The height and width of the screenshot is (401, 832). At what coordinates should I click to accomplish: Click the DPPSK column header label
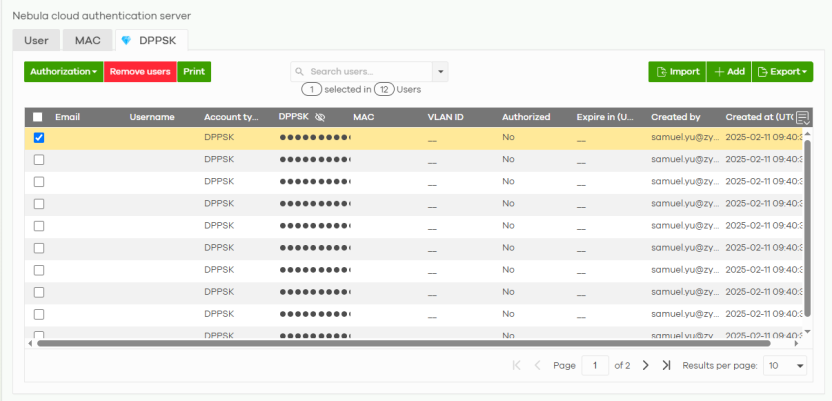(x=293, y=117)
